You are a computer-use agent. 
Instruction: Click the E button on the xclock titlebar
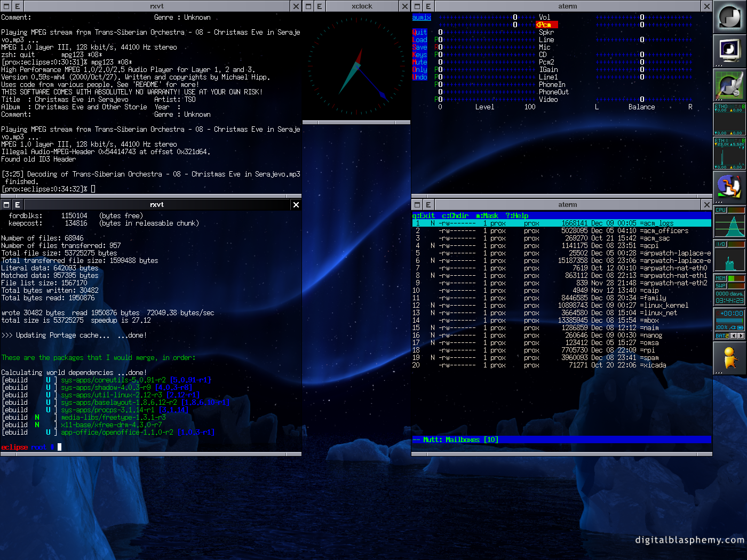click(320, 6)
